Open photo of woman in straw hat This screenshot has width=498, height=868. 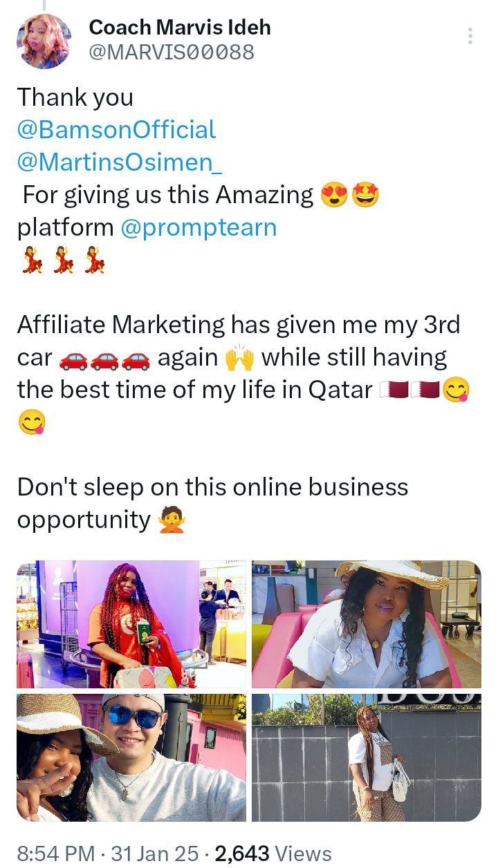pos(367,624)
